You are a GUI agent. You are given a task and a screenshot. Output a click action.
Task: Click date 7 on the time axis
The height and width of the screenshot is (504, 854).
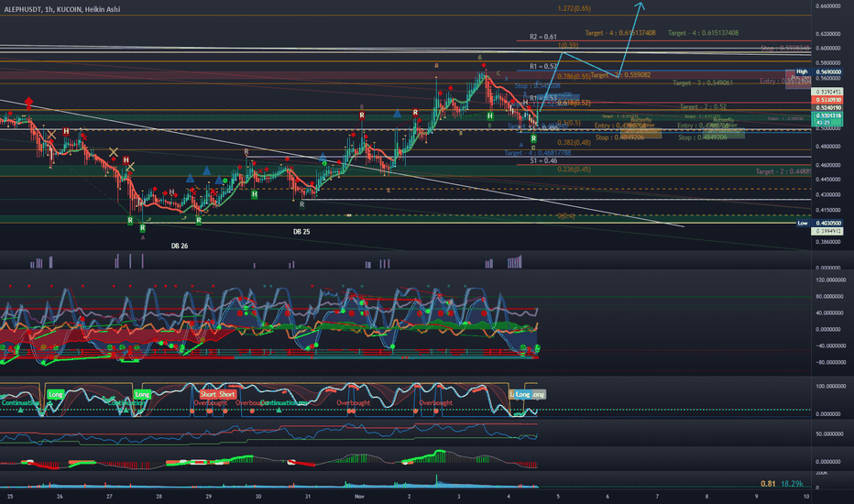657,497
